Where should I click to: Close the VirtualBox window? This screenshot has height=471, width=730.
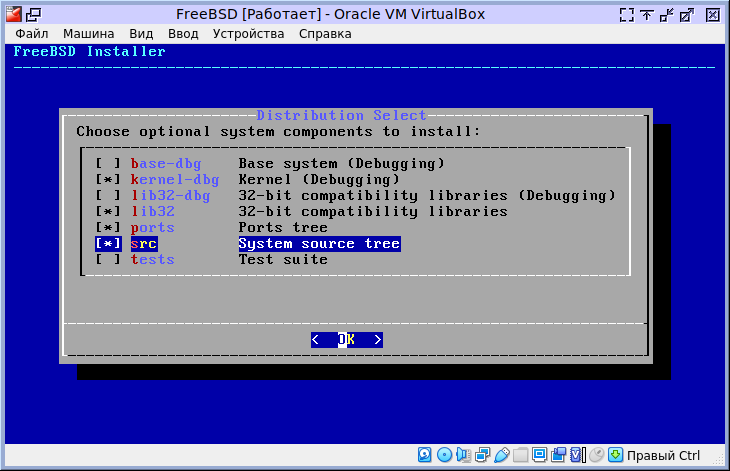(713, 15)
